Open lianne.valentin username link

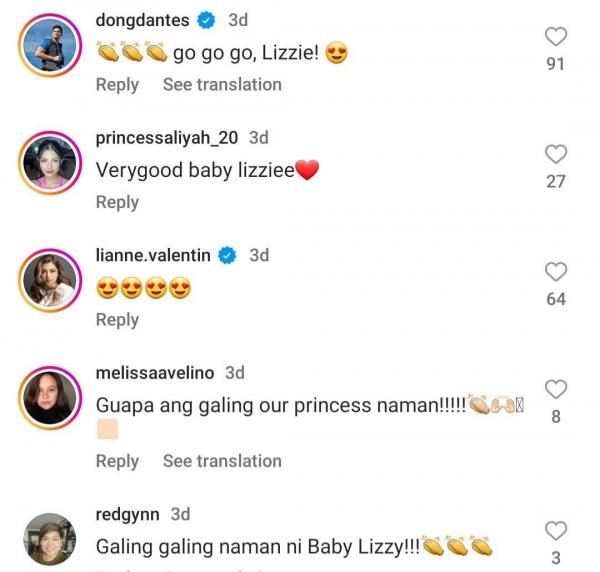click(x=153, y=255)
